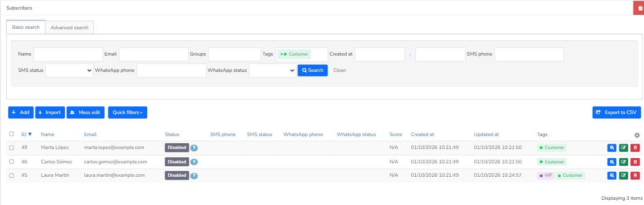
Task: Click Customer tag in Marta López row
Action: (x=552, y=148)
